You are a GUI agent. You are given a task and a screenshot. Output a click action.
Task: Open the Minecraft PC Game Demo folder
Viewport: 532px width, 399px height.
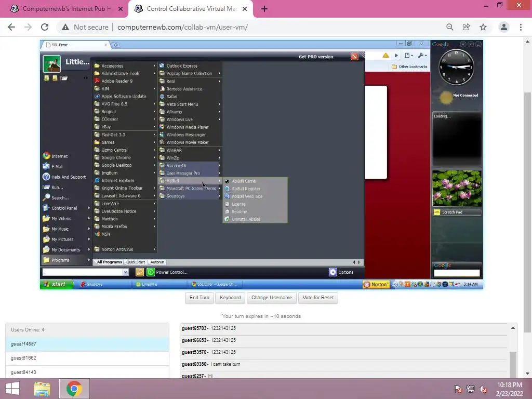click(190, 189)
